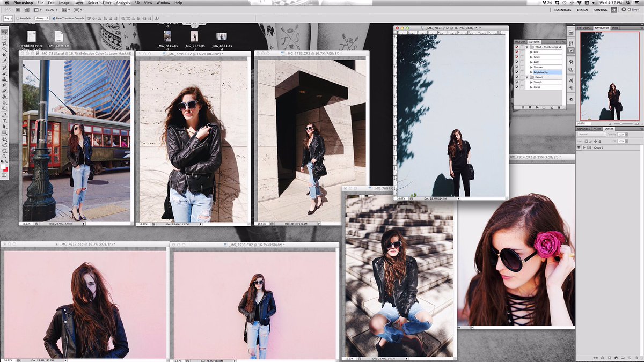Select the Lasso tool

coord(4,43)
